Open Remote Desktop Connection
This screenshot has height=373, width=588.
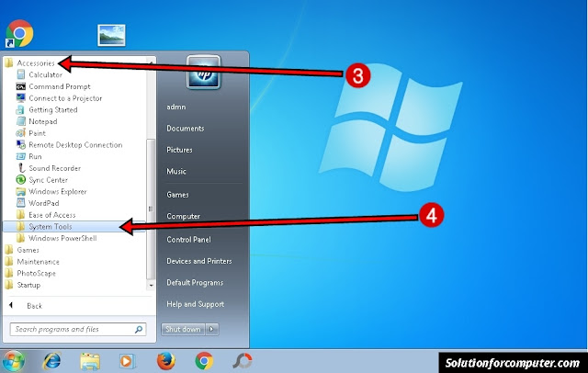69,144
